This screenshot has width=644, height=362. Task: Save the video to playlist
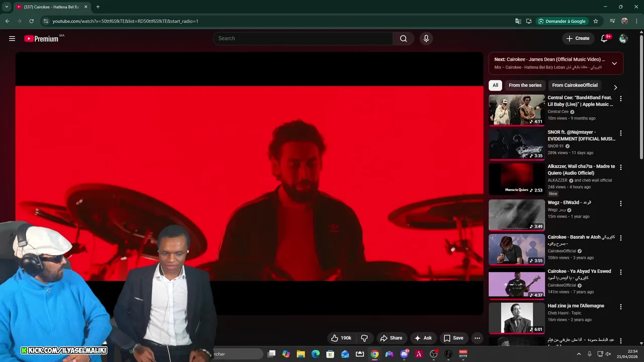click(x=453, y=338)
